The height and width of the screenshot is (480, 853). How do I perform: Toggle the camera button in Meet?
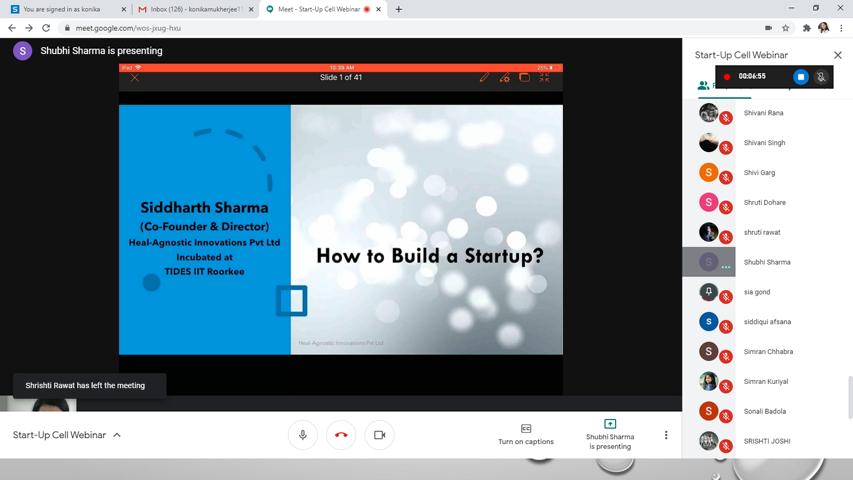tap(379, 435)
